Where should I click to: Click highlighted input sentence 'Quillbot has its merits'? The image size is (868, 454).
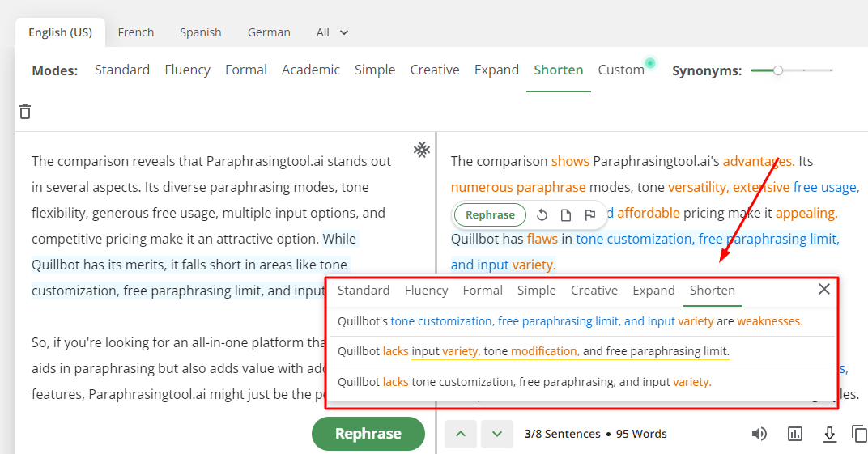[x=98, y=265]
